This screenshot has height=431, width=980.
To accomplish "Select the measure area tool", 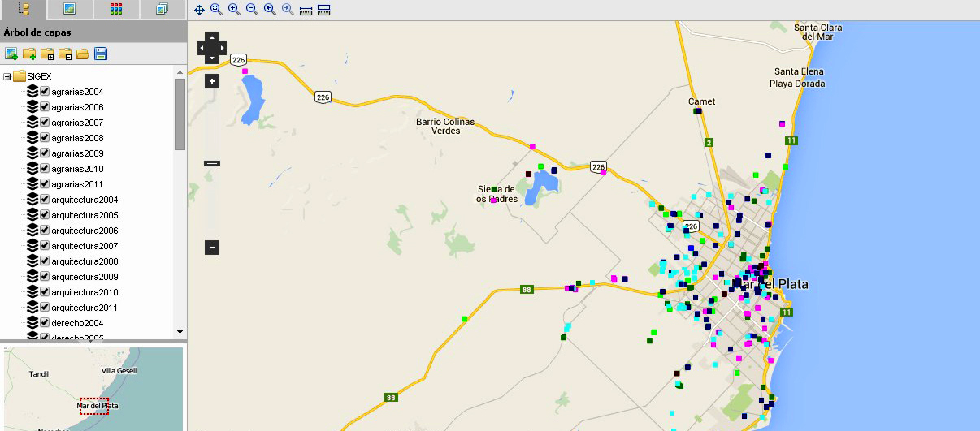I will [x=323, y=10].
